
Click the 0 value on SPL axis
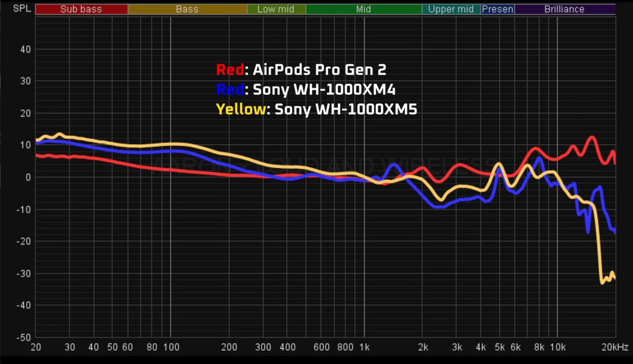(x=28, y=177)
